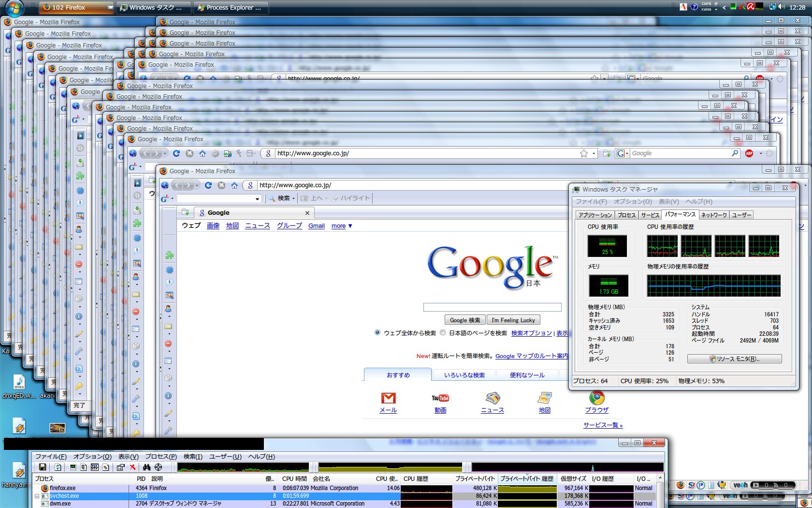Select the いろいろな検索 tab on the Google page
The image size is (812, 508).
click(464, 375)
